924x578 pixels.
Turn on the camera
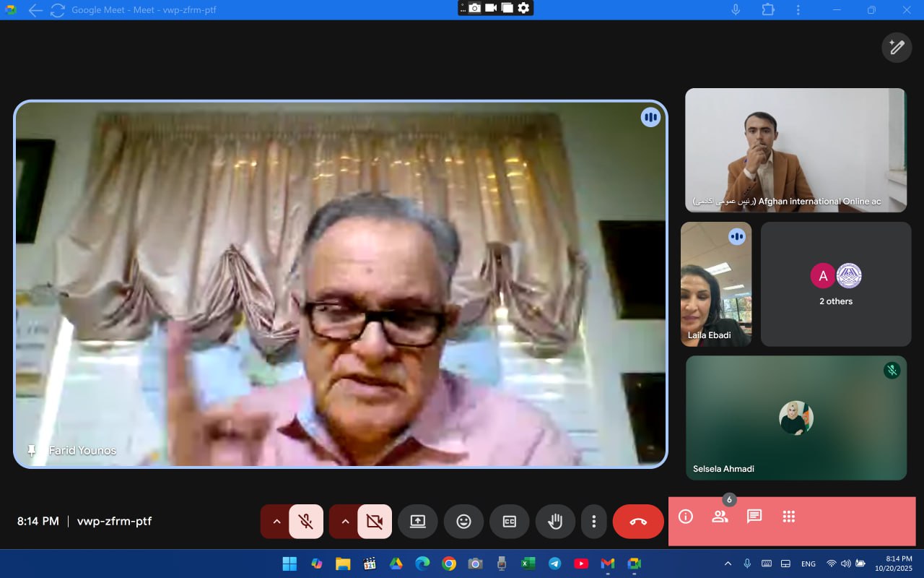click(374, 522)
